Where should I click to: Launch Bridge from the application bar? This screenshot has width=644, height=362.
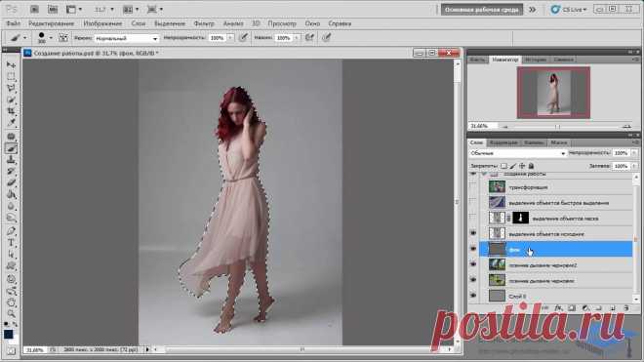(34, 9)
